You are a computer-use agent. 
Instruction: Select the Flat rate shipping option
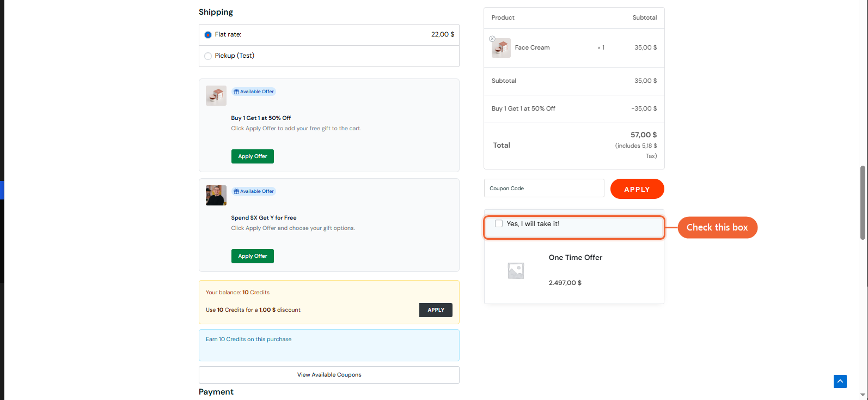click(x=208, y=35)
